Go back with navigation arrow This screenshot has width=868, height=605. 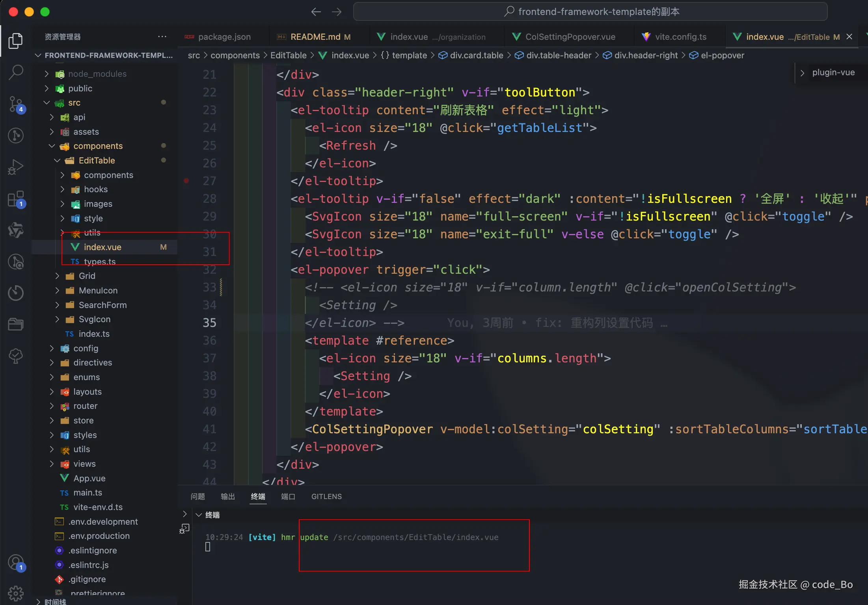[316, 12]
